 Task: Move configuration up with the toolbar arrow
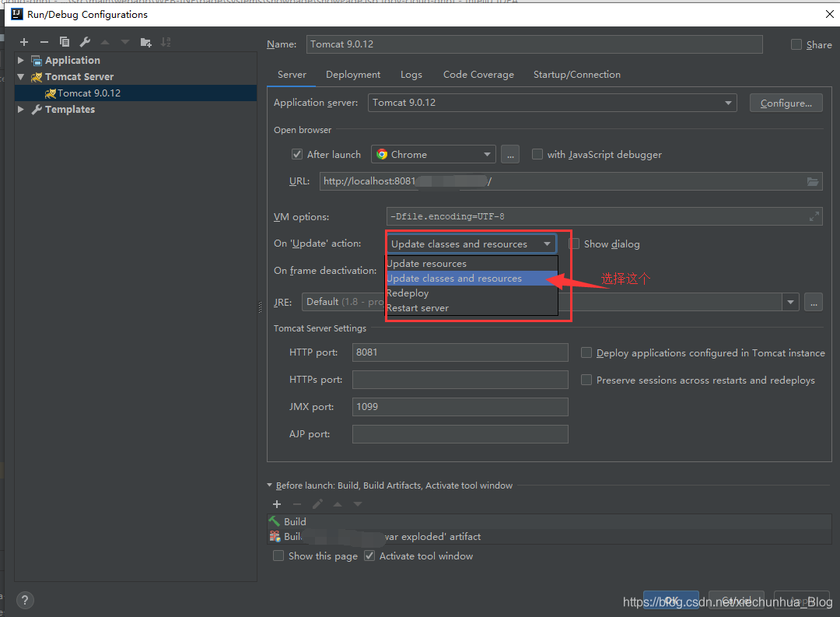coord(105,42)
